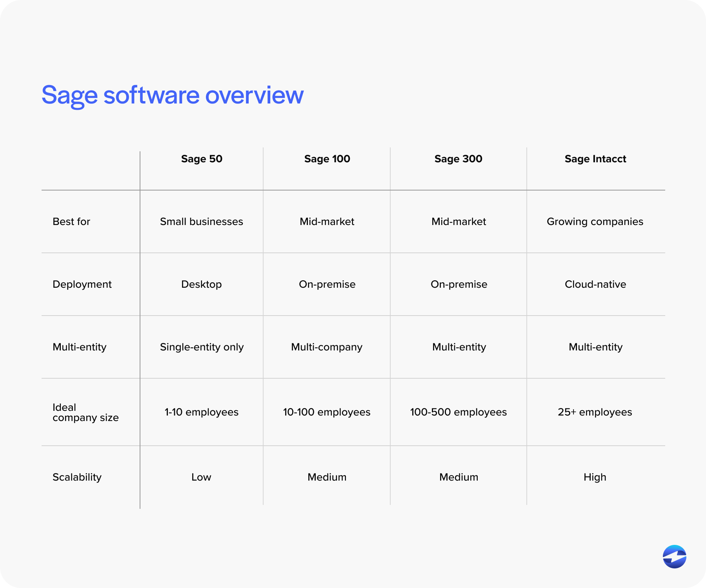Select the Multi-company cell under Sage 100
Screen dimensions: 706x588
click(x=327, y=347)
